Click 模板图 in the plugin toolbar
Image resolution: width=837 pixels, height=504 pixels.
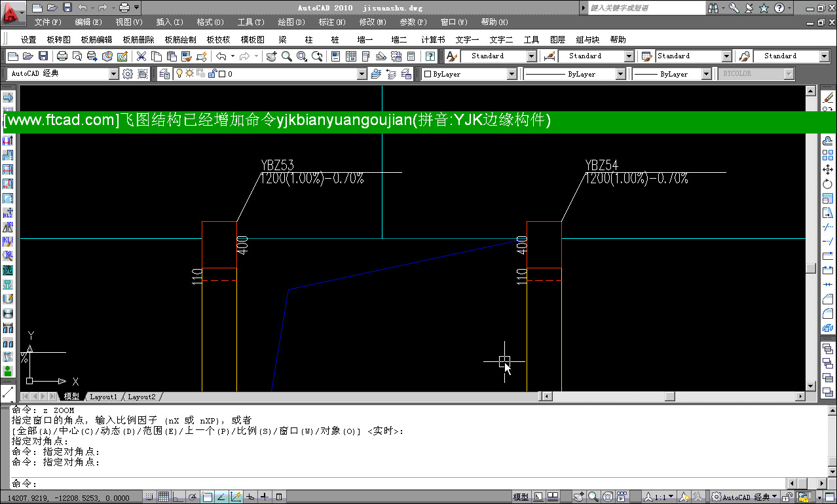[x=253, y=39]
